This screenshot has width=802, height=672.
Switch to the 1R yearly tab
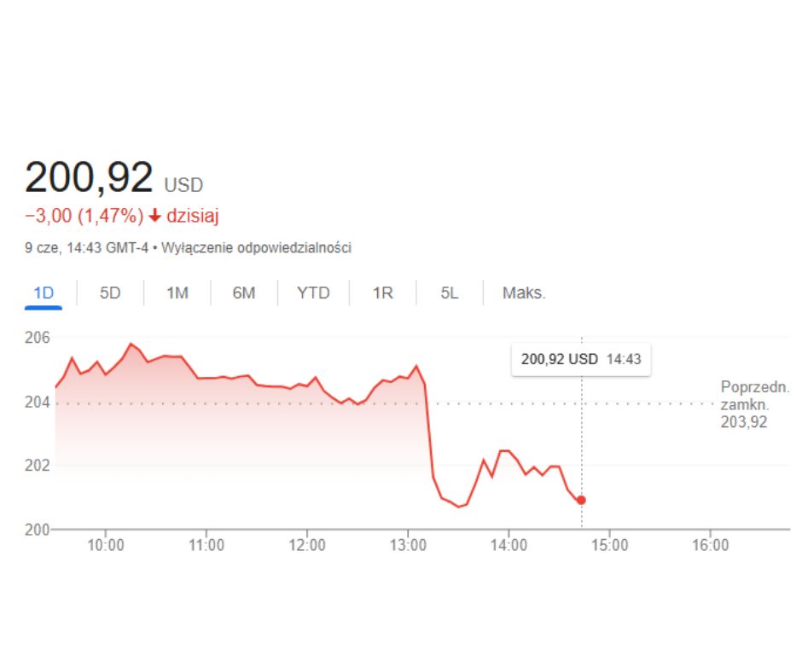tap(382, 293)
